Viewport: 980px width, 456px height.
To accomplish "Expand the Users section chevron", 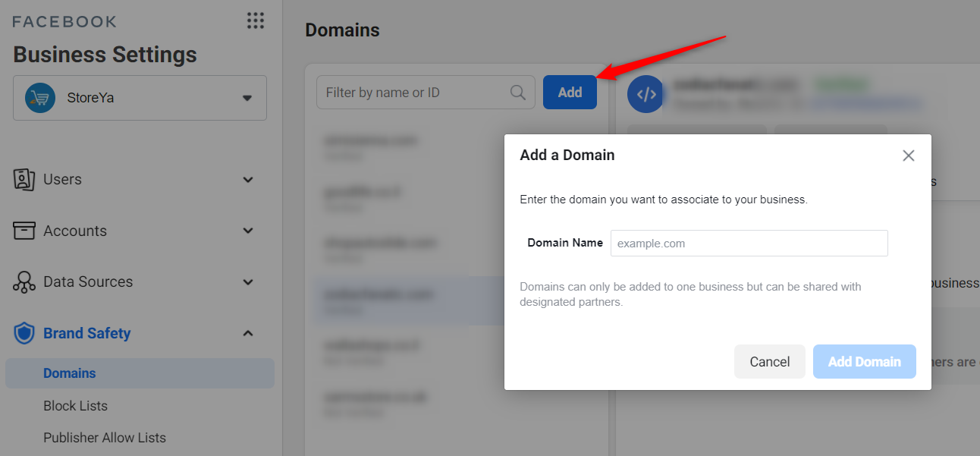I will [247, 180].
